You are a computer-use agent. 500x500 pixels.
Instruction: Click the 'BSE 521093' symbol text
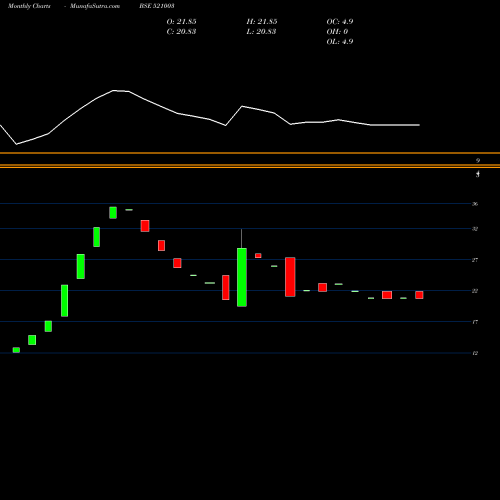point(157,6)
